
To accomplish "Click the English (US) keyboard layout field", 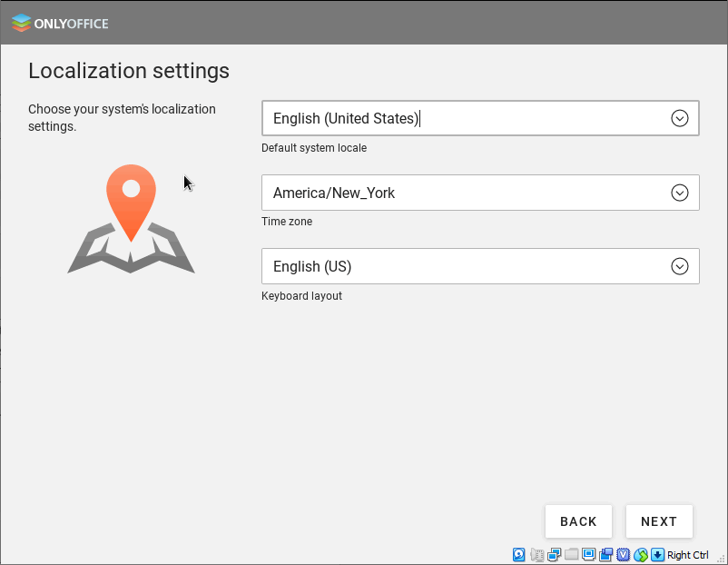I will (454, 266).
